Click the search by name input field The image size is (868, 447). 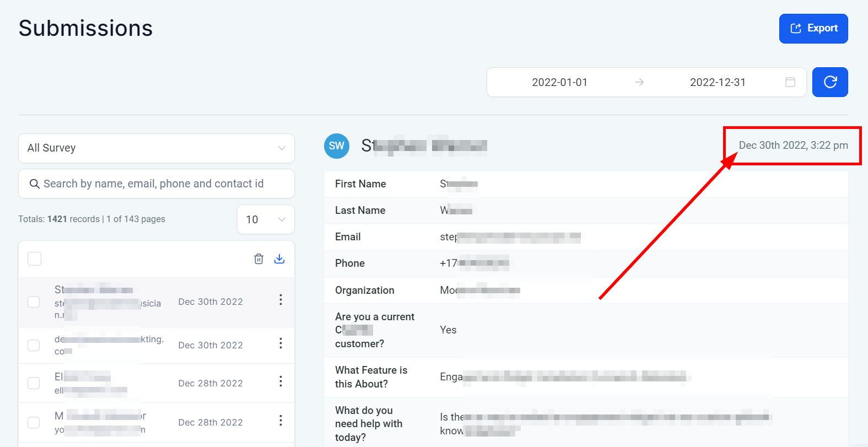pyautogui.click(x=157, y=184)
